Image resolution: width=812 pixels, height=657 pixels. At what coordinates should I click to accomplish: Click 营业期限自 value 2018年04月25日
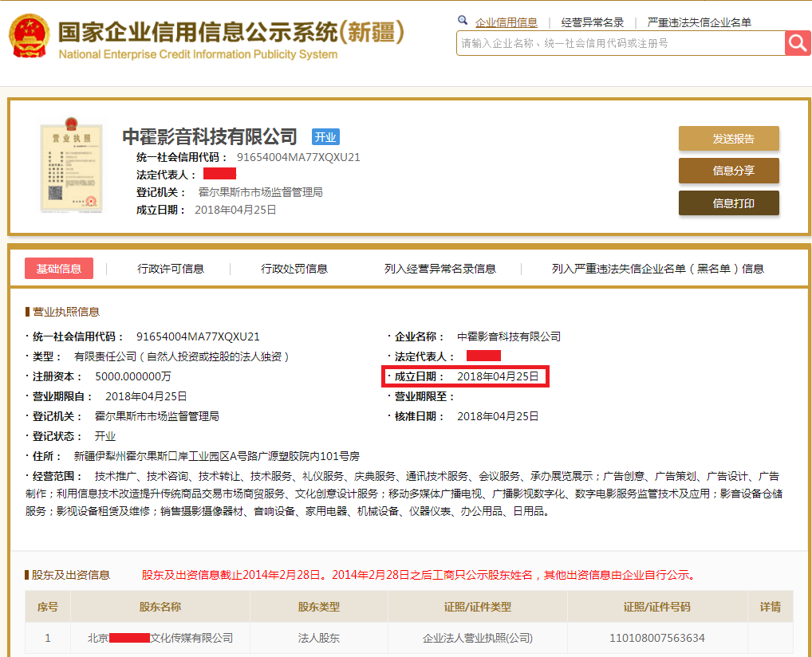[x=146, y=396]
